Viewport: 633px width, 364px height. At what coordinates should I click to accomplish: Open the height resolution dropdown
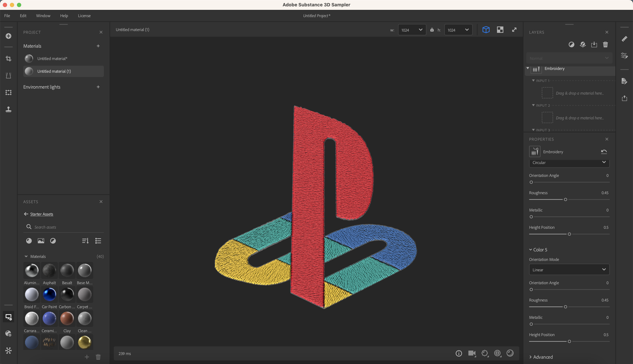458,30
